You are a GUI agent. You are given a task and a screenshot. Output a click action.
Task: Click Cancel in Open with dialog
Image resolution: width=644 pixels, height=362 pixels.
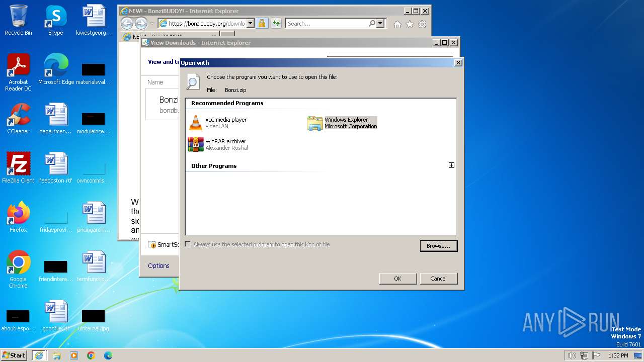(439, 279)
